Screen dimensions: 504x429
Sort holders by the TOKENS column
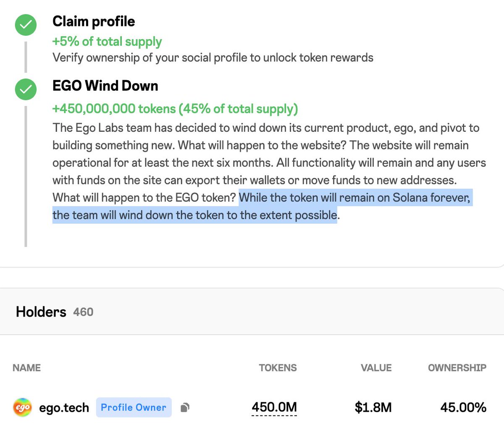pyautogui.click(x=278, y=368)
